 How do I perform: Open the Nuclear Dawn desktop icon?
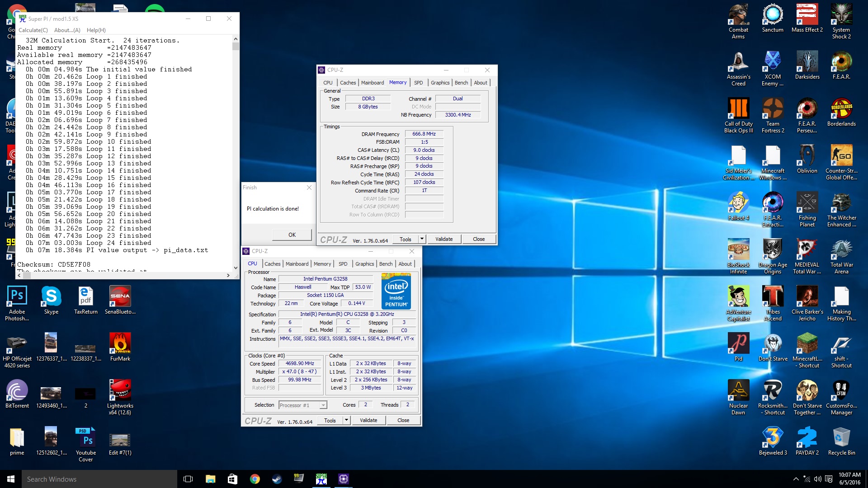[x=738, y=397]
